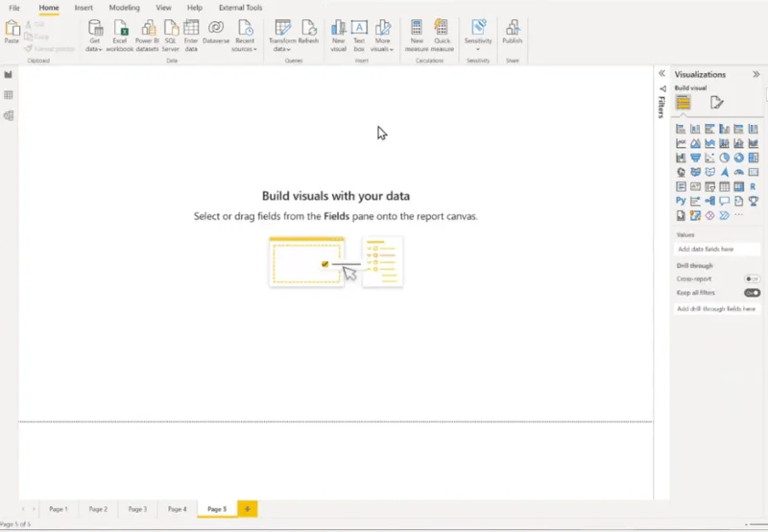The width and height of the screenshot is (768, 532).
Task: Switch to the Insert ribbon tab
Action: 84,8
